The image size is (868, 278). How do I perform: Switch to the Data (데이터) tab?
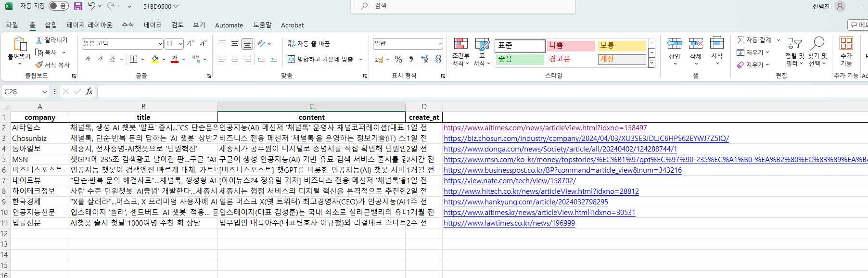tap(153, 25)
